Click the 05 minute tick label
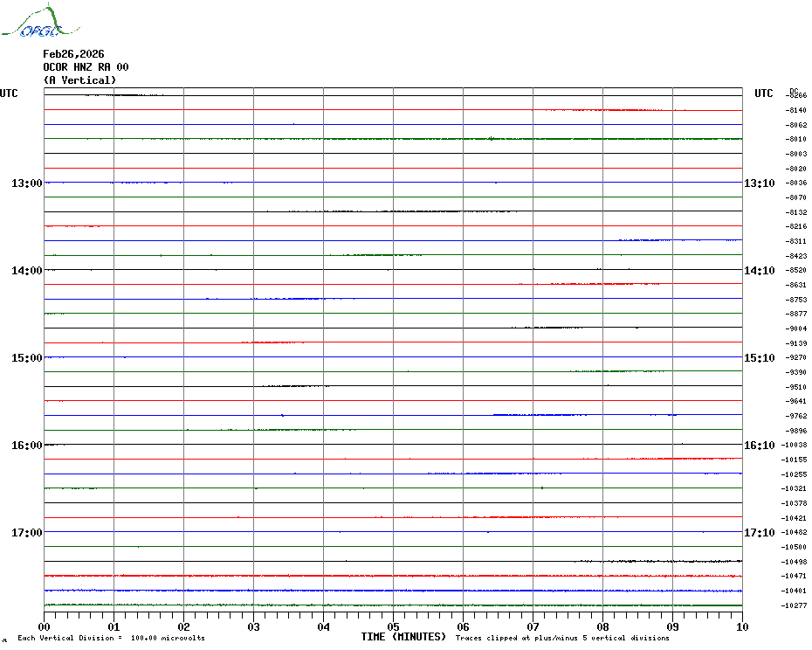The image size is (812, 650). click(x=393, y=626)
